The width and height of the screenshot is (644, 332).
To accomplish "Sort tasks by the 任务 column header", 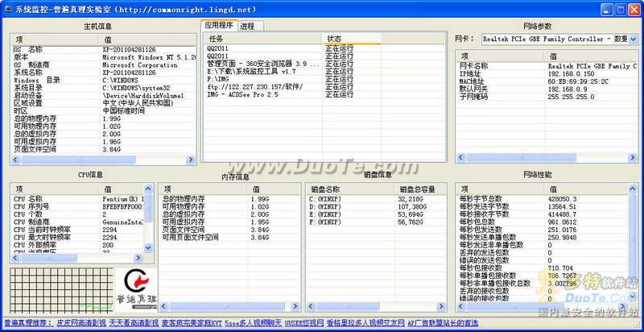I will (262, 38).
